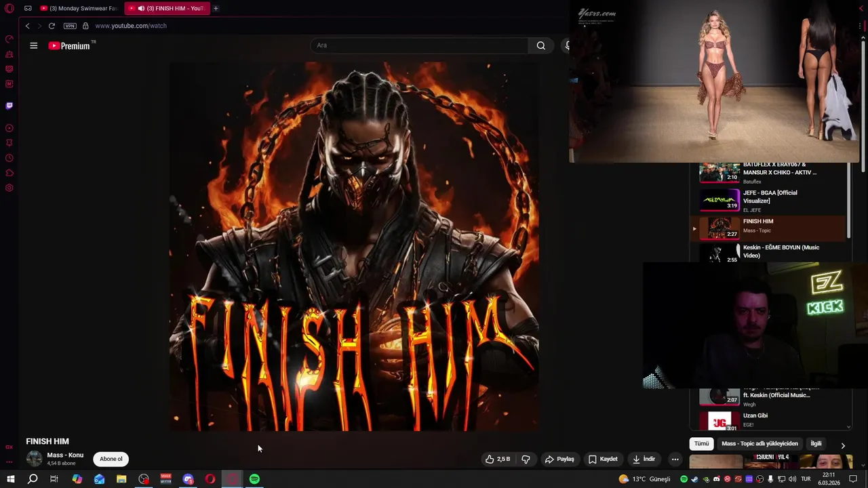The width and height of the screenshot is (868, 488).
Task: Open GX Corner gamepad icon in tab bar
Action: coord(28,8)
